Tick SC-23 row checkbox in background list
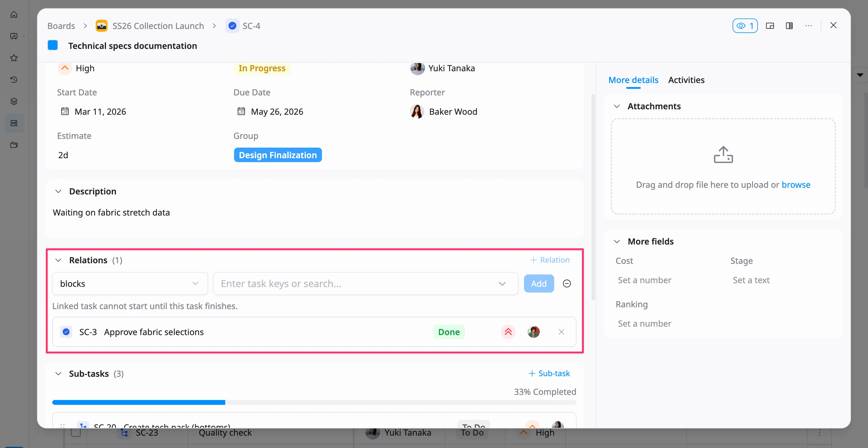This screenshot has width=868, height=448. (76, 433)
